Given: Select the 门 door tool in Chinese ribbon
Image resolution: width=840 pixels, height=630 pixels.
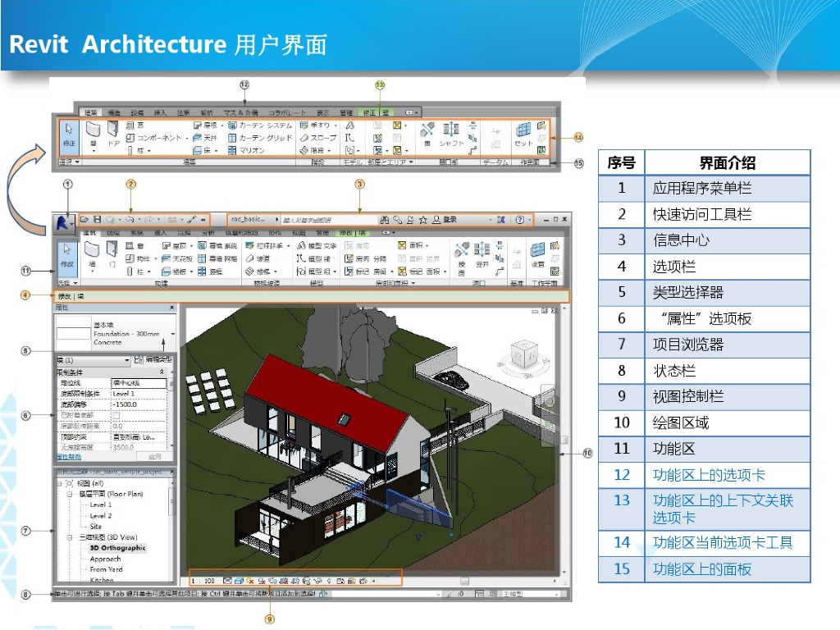Looking at the screenshot, I should point(112,255).
